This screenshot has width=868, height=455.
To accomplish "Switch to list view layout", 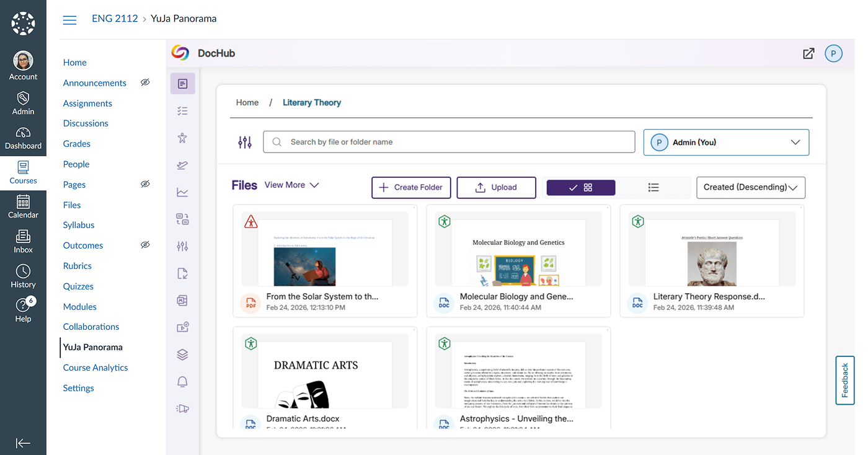I will tap(653, 188).
